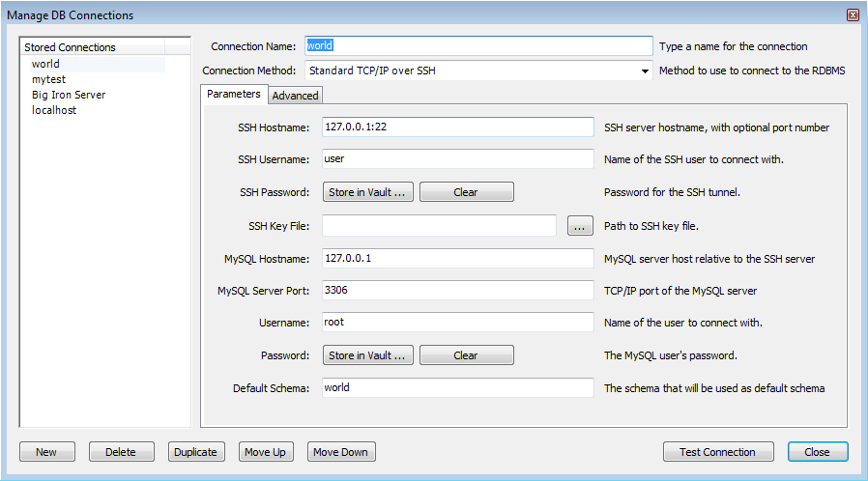
Task: Focus the Connection Name field
Action: click(x=478, y=46)
